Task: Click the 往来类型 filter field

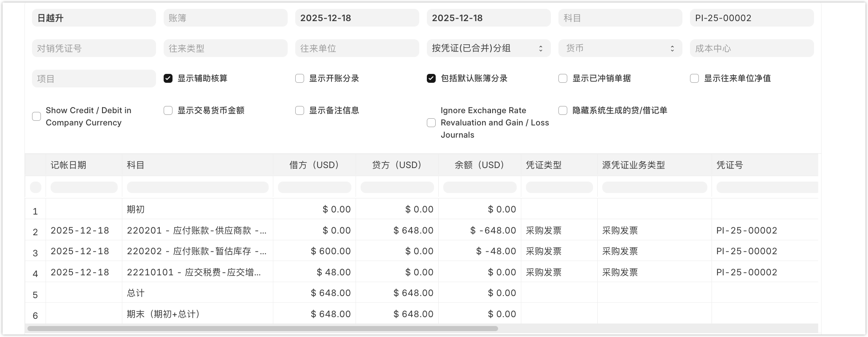Action: tap(225, 48)
